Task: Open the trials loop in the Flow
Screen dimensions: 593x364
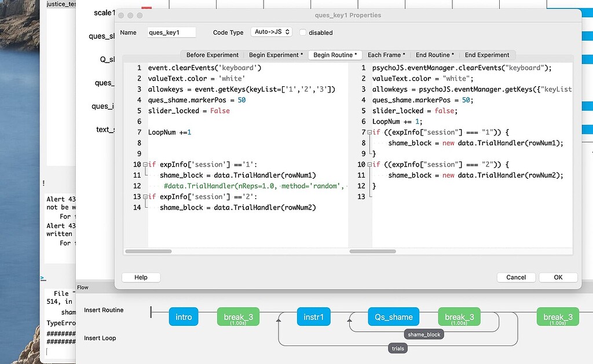Action: [397, 348]
